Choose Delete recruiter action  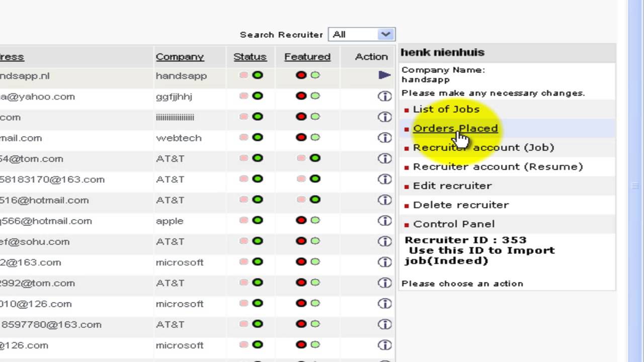click(461, 205)
